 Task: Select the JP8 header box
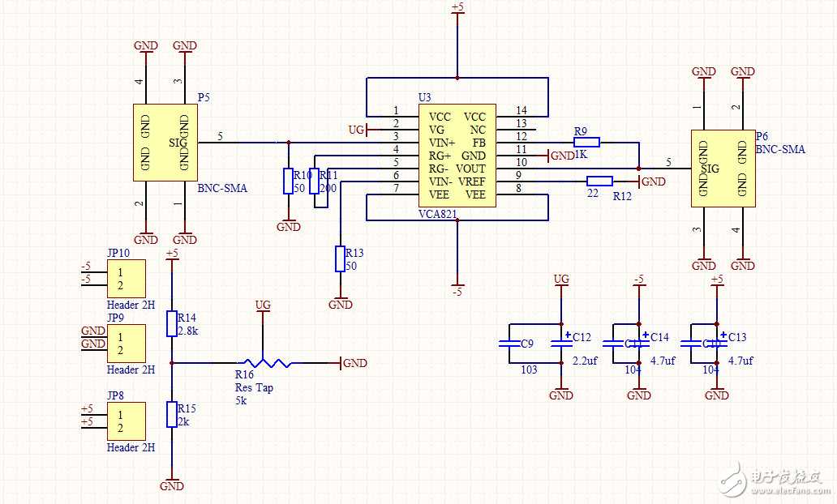click(127, 421)
